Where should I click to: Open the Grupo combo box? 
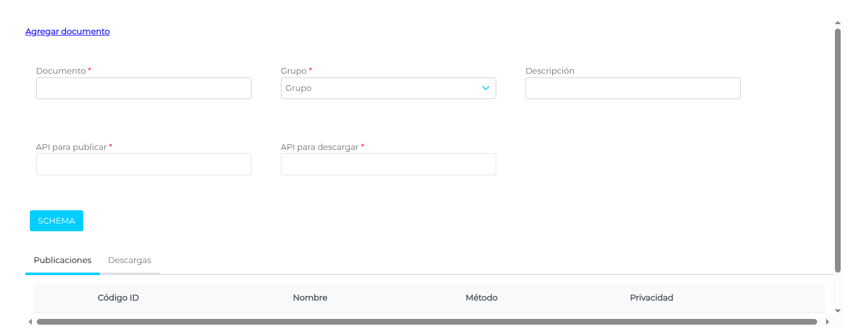point(381,88)
